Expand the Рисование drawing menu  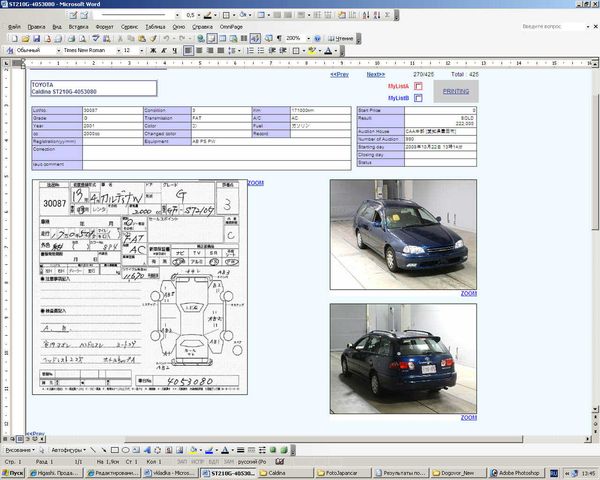click(20, 450)
